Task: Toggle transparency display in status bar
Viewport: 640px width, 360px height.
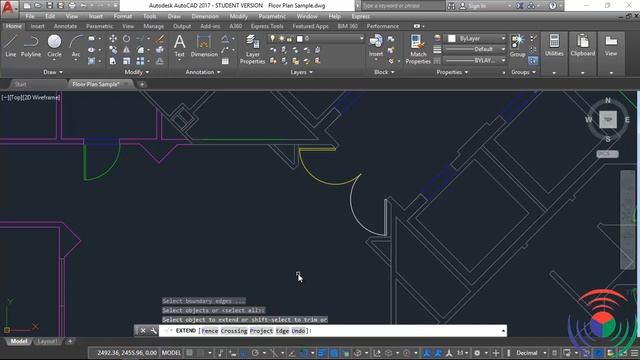Action: [334, 353]
